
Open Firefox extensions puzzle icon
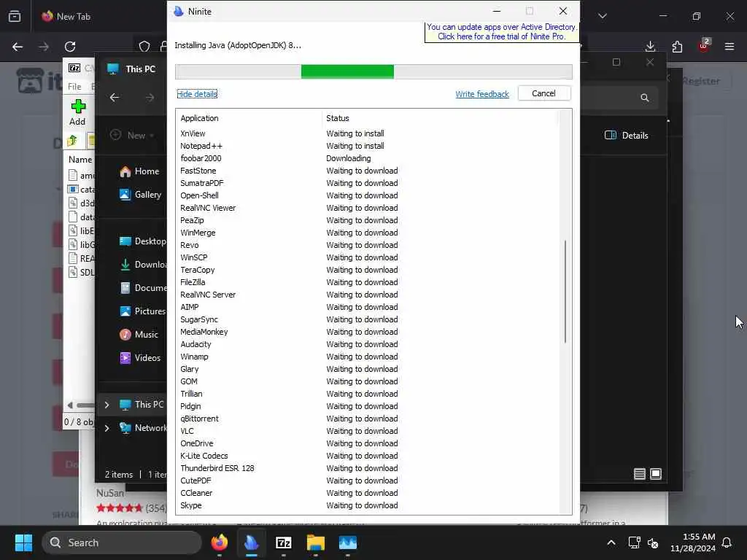(677, 47)
